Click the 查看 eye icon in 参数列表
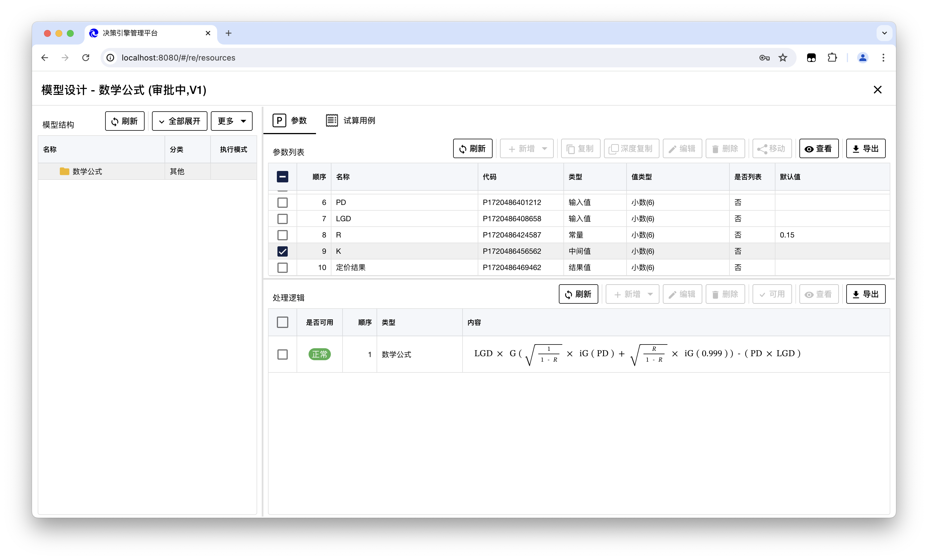The image size is (928, 560). [809, 149]
